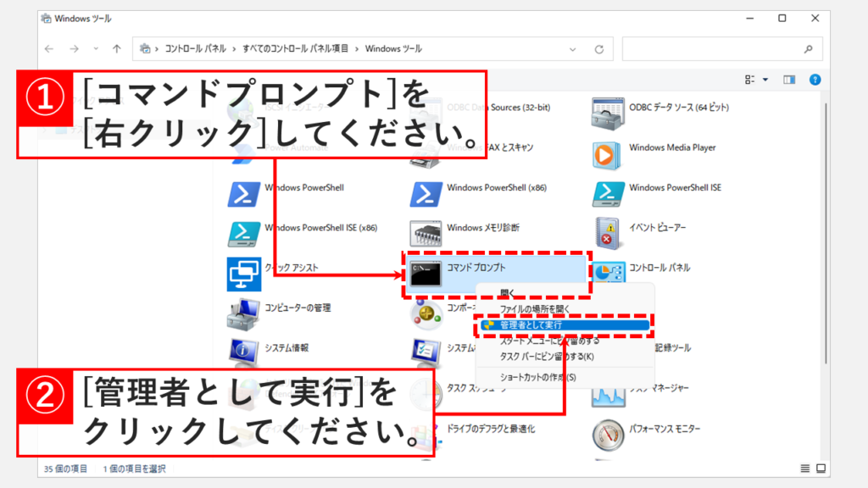Click コントロール パネル in the breadcrumb

coord(196,48)
